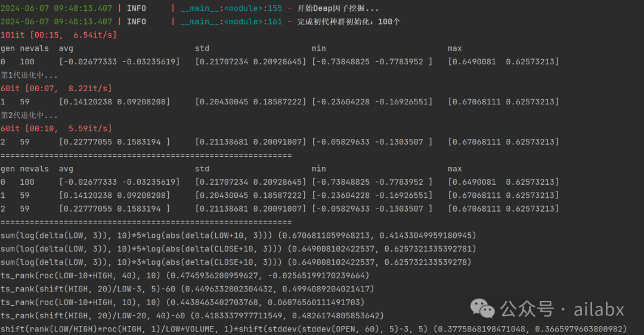Click the log text "开始Deap因子挖掘..."

(x=338, y=8)
